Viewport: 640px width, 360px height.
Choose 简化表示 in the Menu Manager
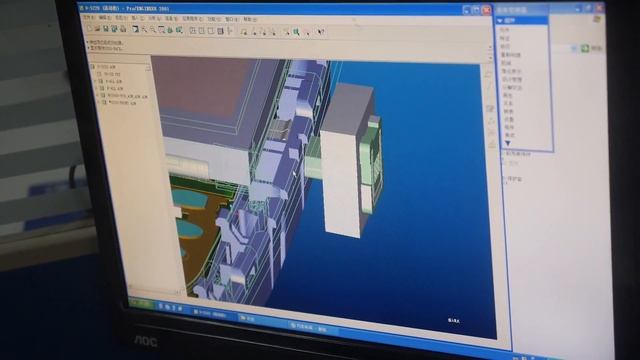[511, 71]
